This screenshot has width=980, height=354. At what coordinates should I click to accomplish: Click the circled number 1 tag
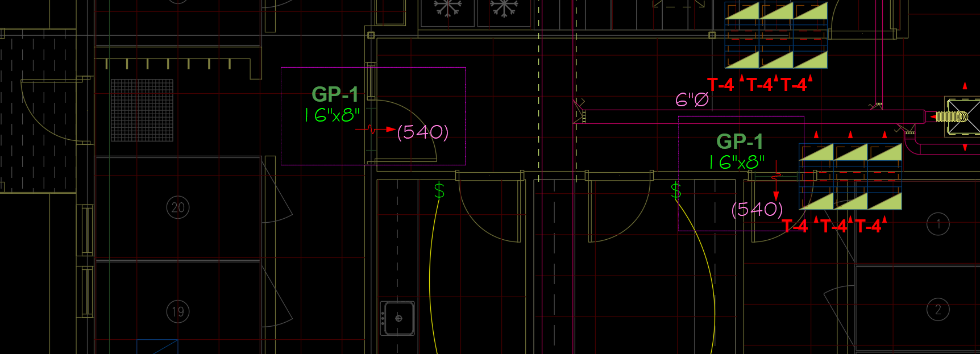tap(938, 224)
